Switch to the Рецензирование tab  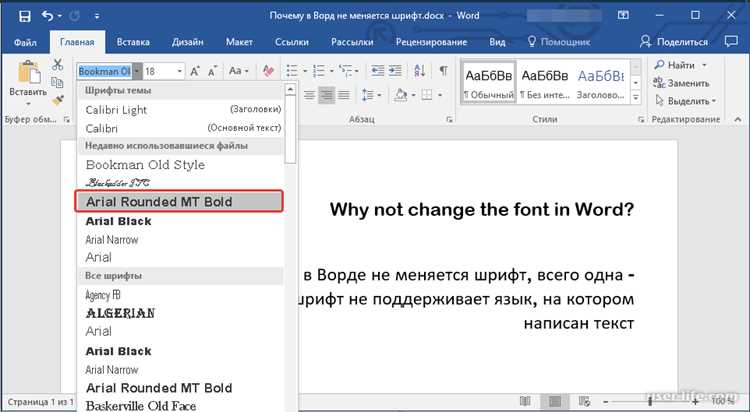431,42
